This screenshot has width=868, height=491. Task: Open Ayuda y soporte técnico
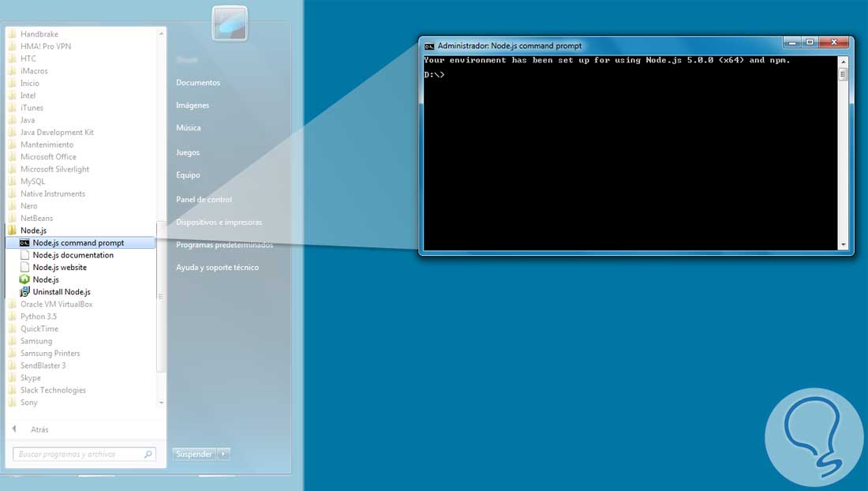pos(218,268)
